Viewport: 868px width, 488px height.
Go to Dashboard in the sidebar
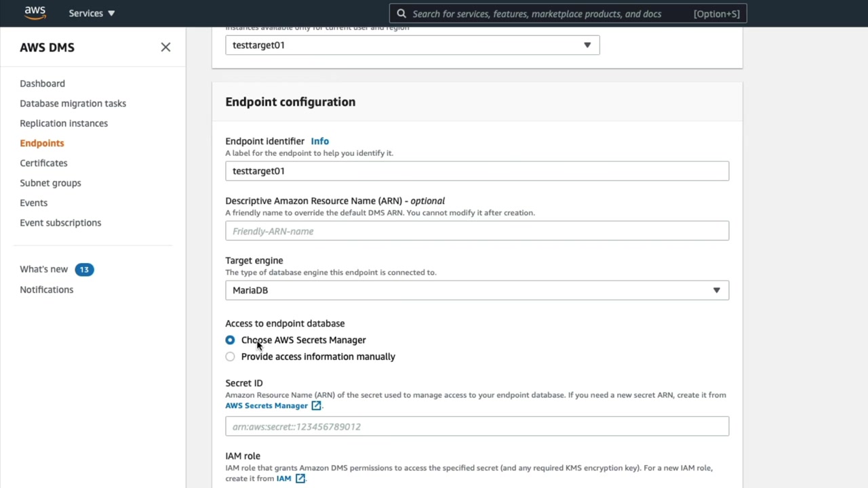click(42, 83)
